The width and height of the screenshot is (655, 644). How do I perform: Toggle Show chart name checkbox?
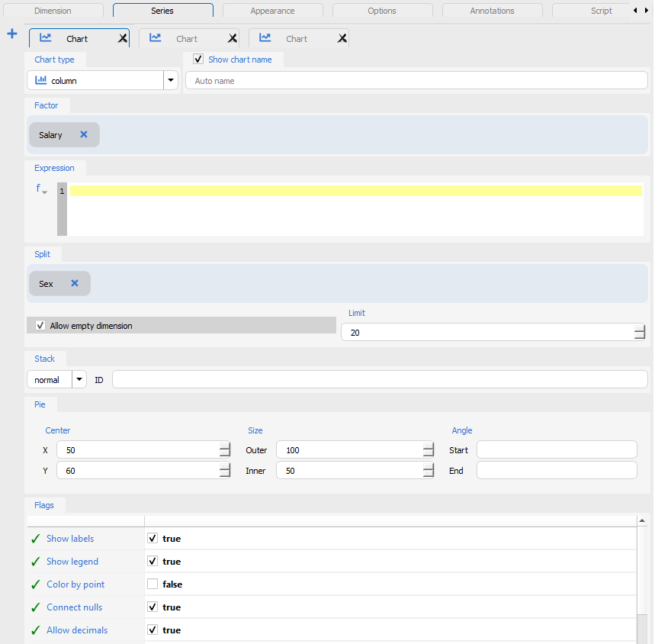point(198,60)
